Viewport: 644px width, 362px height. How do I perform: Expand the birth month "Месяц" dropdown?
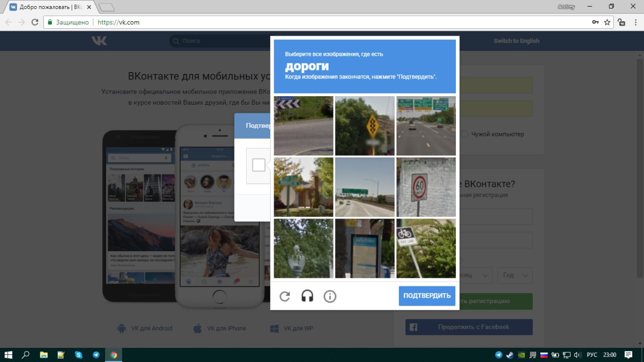pyautogui.click(x=473, y=275)
